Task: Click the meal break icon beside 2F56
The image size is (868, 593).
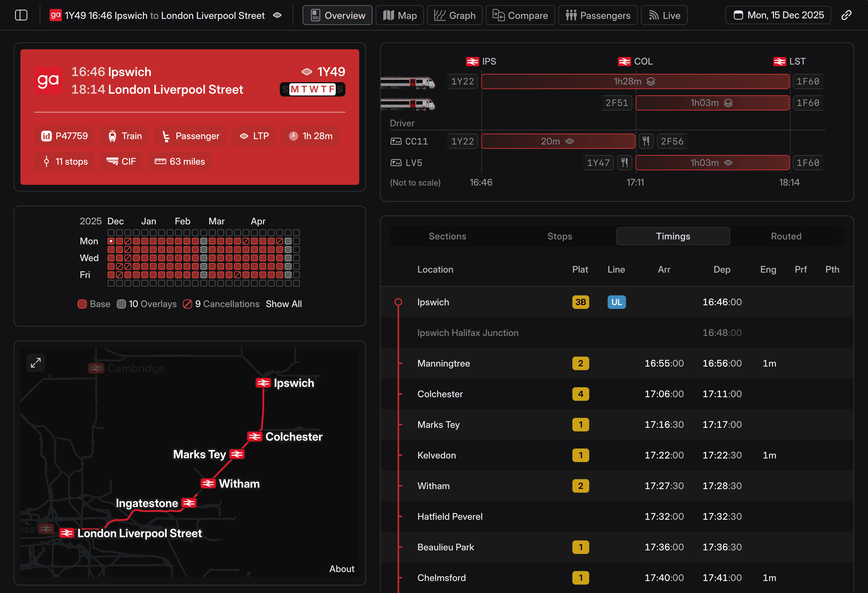Action: (x=646, y=141)
